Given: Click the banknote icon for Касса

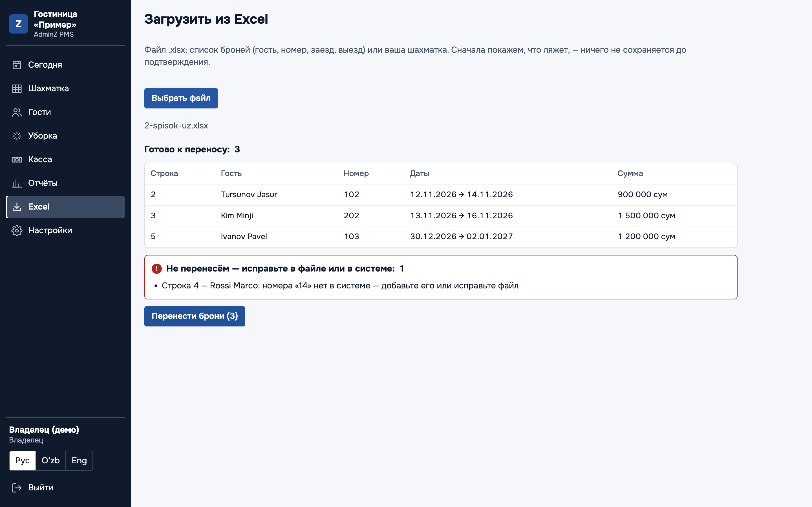Looking at the screenshot, I should 17,160.
